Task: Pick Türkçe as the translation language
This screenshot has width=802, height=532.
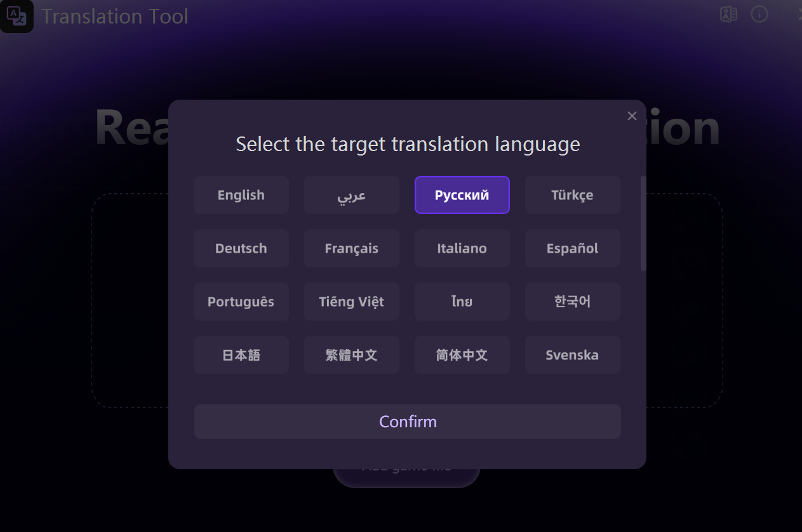Action: [x=573, y=195]
